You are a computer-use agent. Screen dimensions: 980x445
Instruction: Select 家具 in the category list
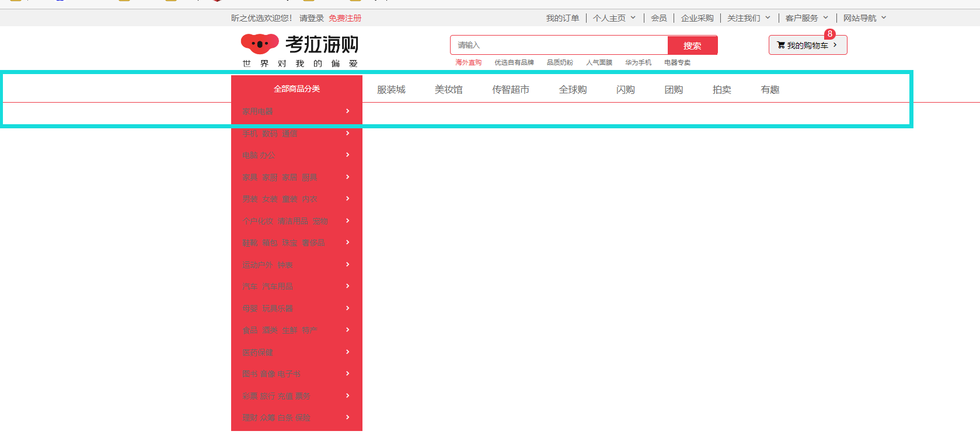tap(250, 177)
